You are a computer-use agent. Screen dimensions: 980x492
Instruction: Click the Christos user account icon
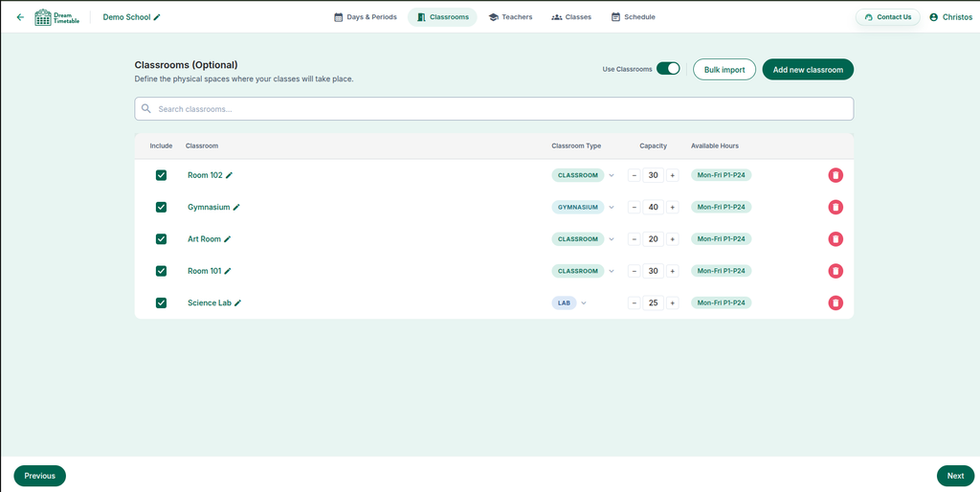[934, 17]
